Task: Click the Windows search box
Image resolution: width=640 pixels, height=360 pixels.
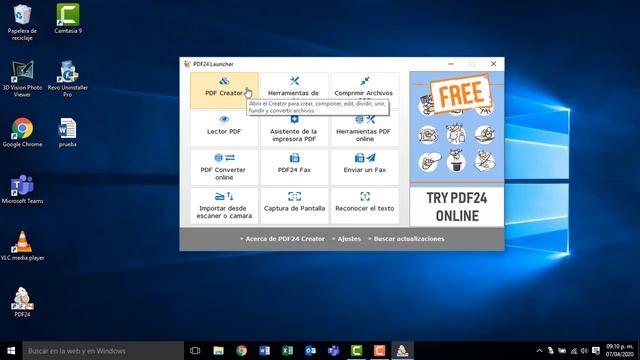Action: coord(103,351)
